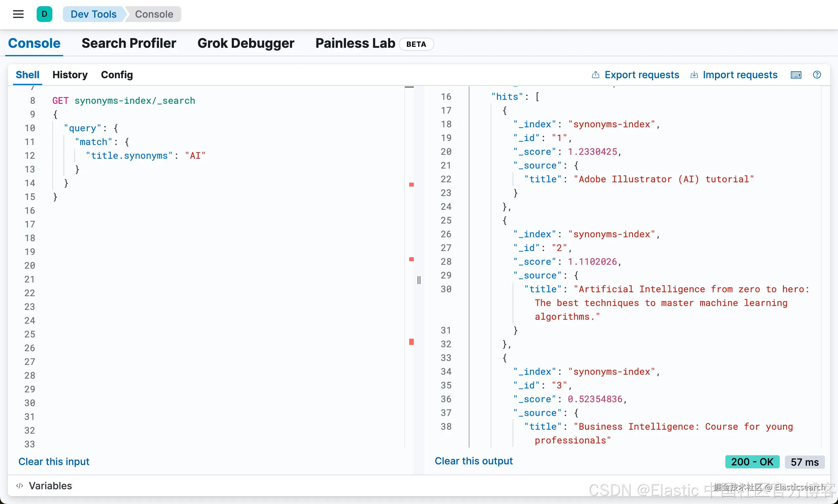Open the Painless Lab tab
Screen dimensions: 838x504
click(355, 44)
